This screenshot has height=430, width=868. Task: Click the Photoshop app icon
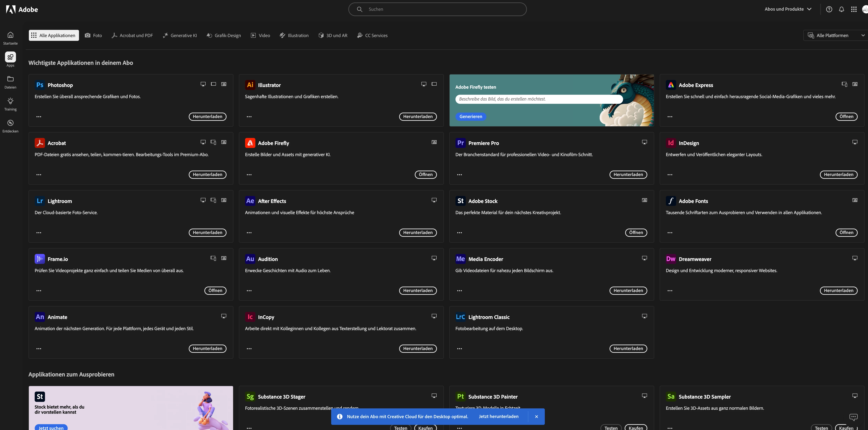(x=40, y=85)
